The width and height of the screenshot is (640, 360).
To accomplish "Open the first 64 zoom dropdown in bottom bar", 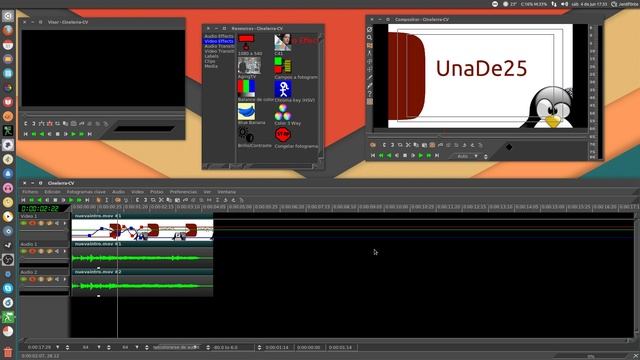I will click(x=98, y=347).
